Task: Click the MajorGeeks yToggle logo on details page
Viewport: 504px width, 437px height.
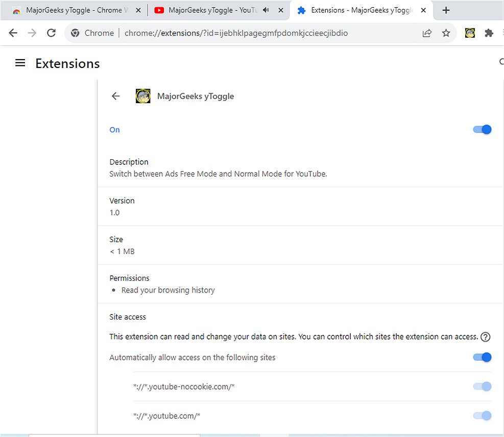Action: (x=143, y=96)
